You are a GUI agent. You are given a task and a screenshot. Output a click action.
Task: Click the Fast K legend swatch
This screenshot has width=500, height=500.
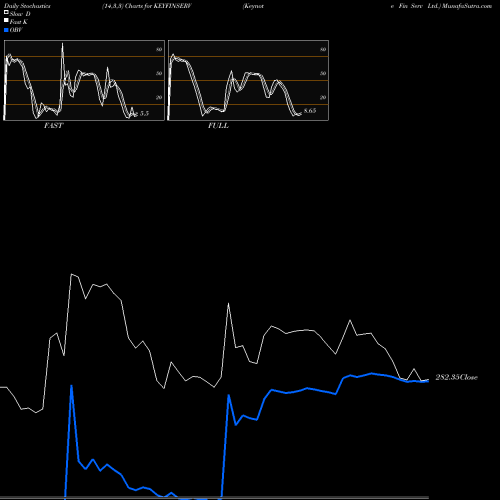tap(6, 20)
